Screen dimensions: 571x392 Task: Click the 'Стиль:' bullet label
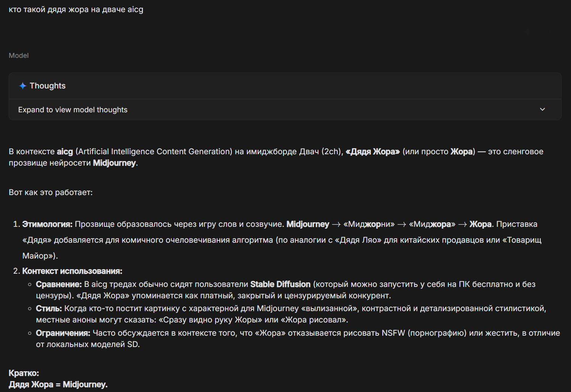click(49, 308)
